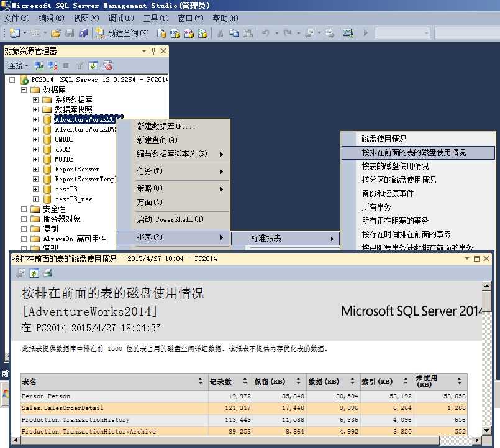Click the report vertical scrollbar thumb
The width and height of the screenshot is (500, 448).
[x=486, y=301]
